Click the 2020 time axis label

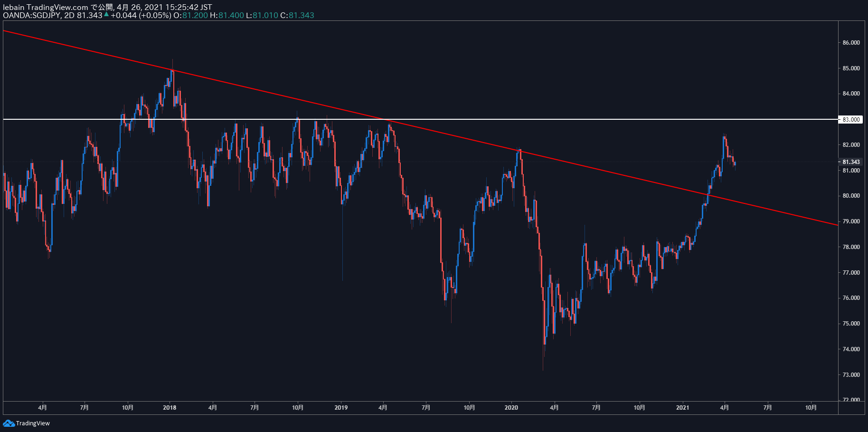coord(511,407)
